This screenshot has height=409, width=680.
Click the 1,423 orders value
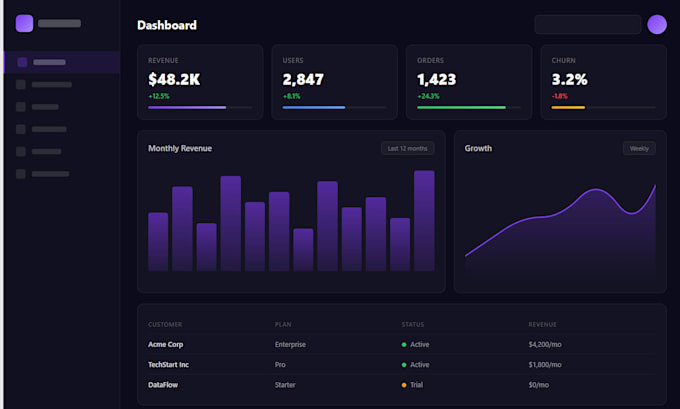coord(437,79)
